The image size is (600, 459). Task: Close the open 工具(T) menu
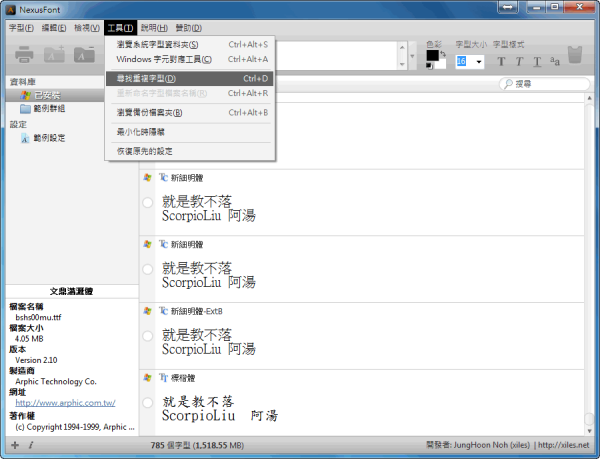click(x=120, y=28)
